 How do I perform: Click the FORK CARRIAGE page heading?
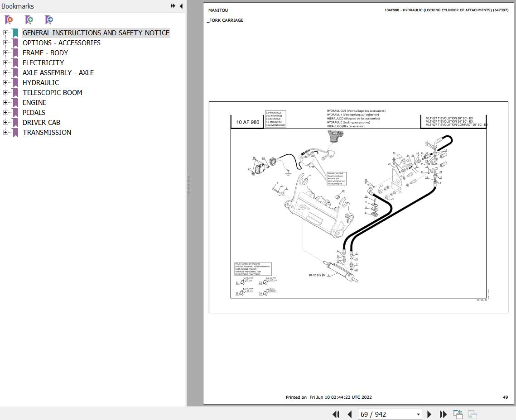click(227, 20)
